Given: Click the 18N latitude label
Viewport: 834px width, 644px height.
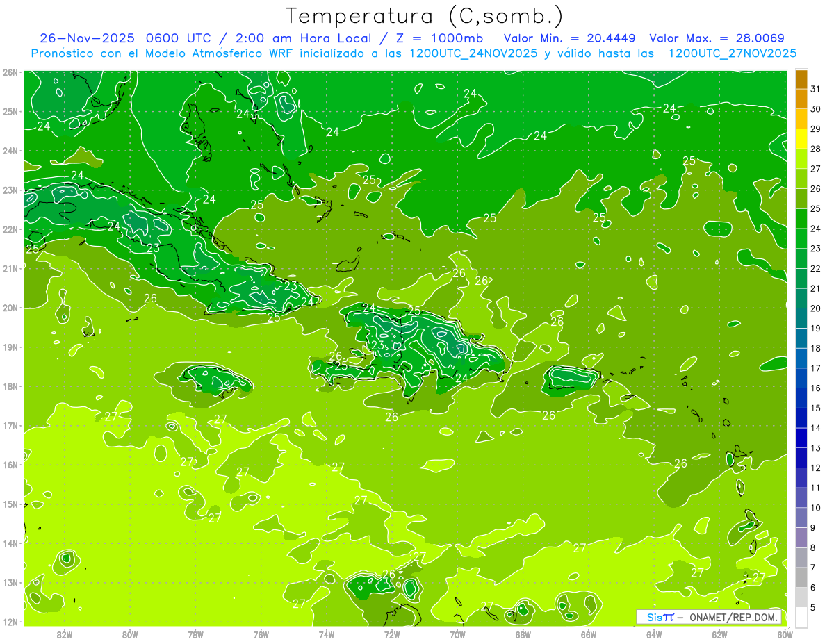Looking at the screenshot, I should click(10, 386).
